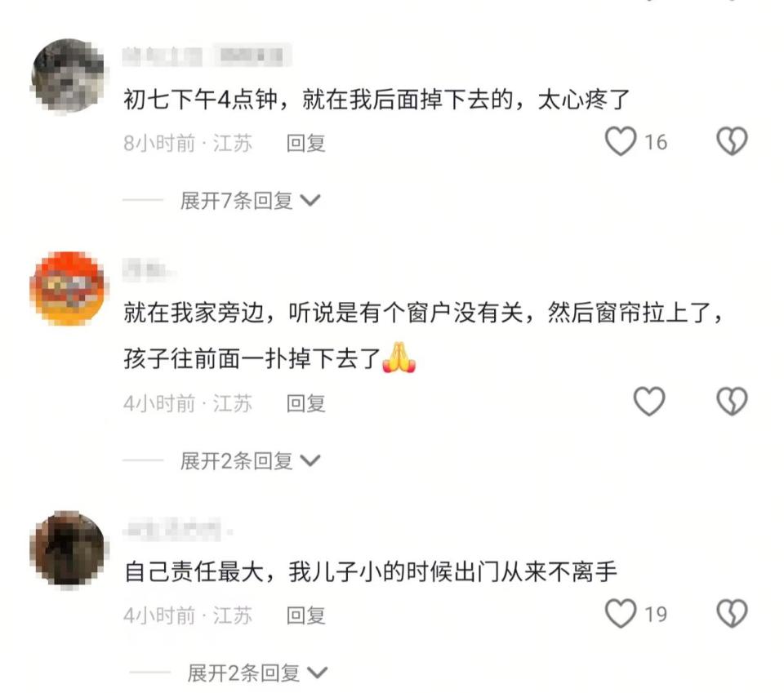Dislike the comment about 初七下午4点钟
This screenshot has height=693, width=784.
[x=732, y=141]
